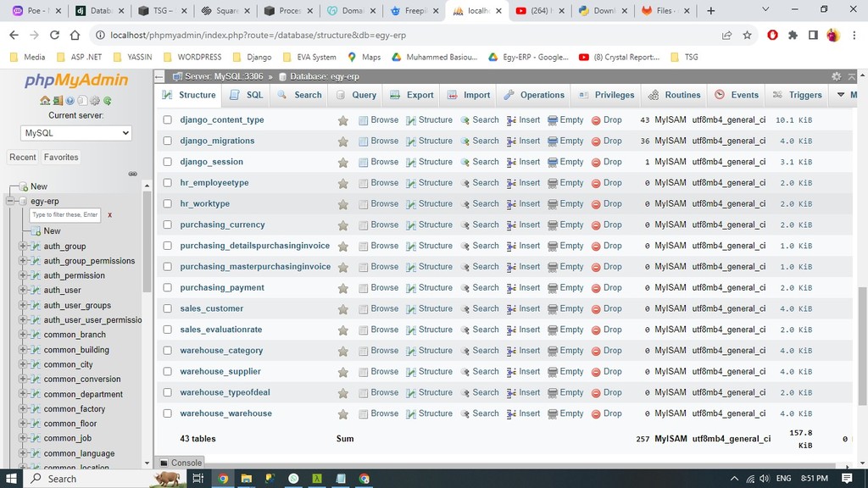Switch to the SQL tab

pyautogui.click(x=247, y=95)
